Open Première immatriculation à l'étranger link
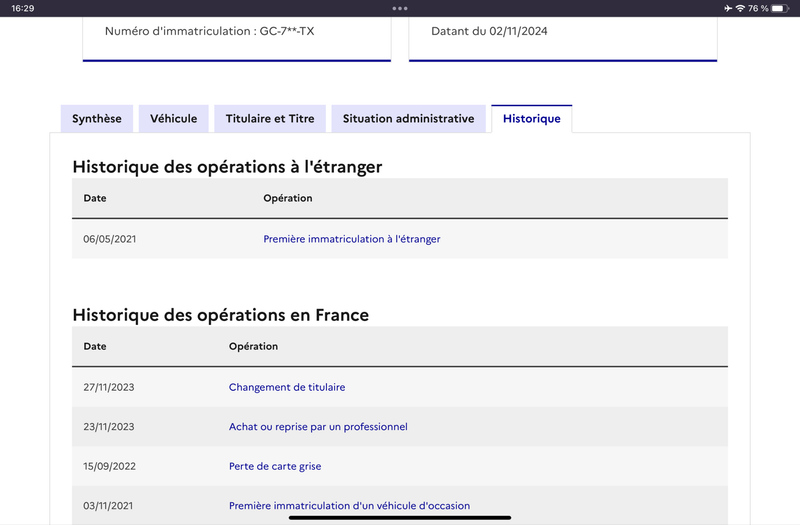 coord(352,239)
